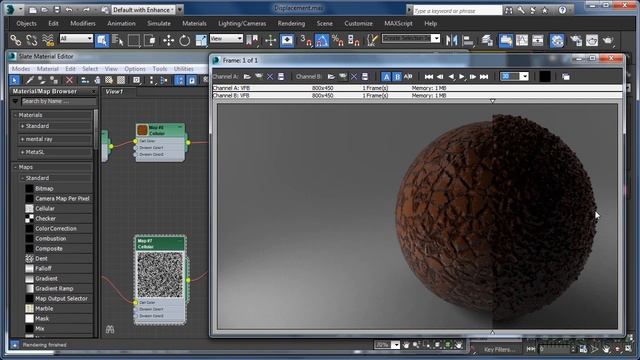The image size is (640, 360).
Task: Select the Cellular map in browser
Action: pyautogui.click(x=45, y=209)
